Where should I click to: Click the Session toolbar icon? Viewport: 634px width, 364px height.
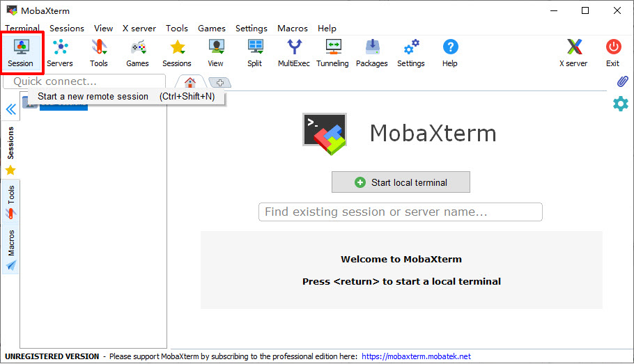(x=21, y=52)
